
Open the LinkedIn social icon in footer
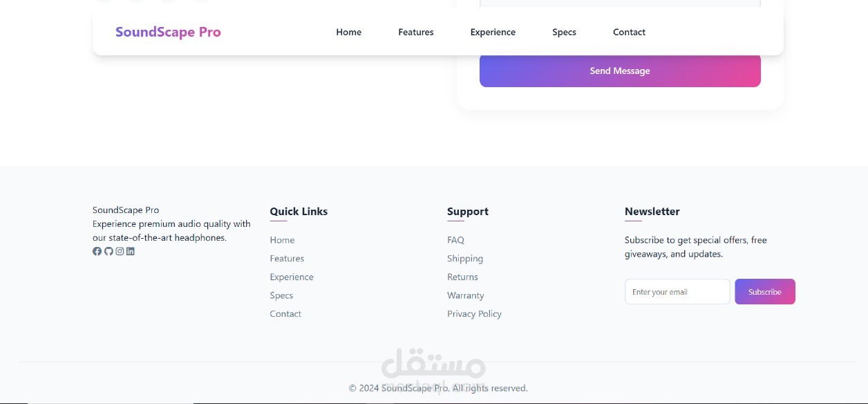(x=131, y=251)
